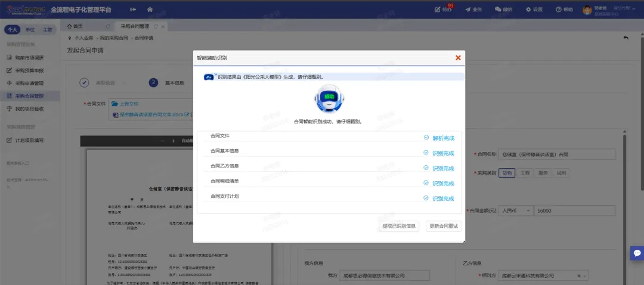Click the 合同文件 row label in dialog
The image size is (644, 285).
click(x=219, y=135)
